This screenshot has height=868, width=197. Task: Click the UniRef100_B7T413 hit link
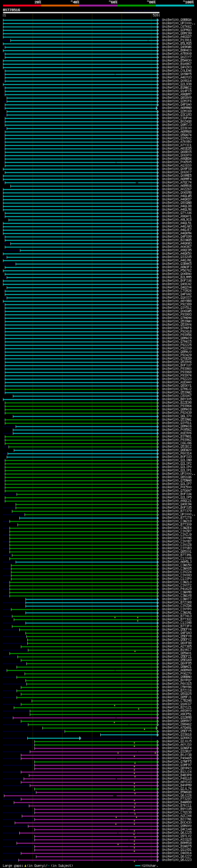(x=177, y=616)
